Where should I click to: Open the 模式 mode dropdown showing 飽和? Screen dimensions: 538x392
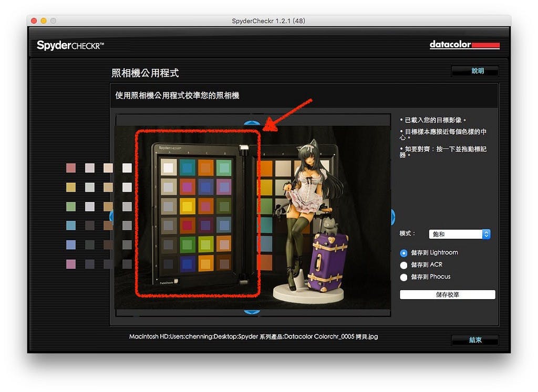click(x=459, y=234)
